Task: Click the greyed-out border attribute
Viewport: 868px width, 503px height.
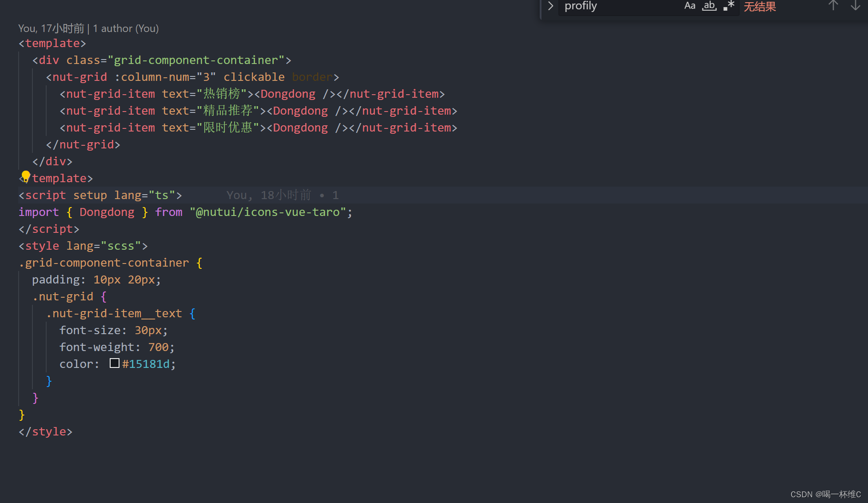Action: coord(312,77)
